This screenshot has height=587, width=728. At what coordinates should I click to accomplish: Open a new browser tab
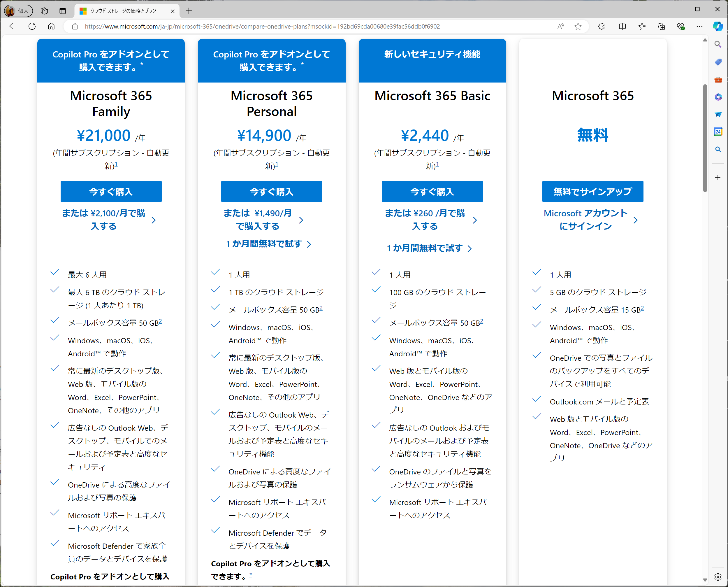pos(189,11)
